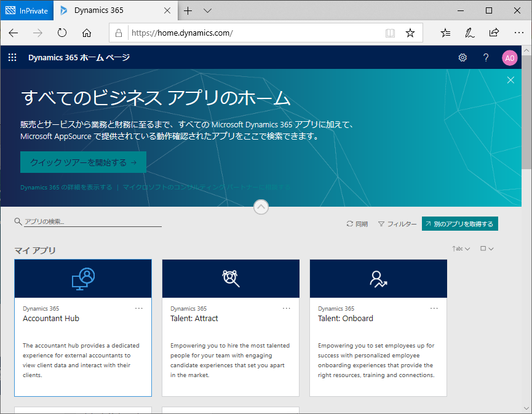Go back with the browser back arrow
The width and height of the screenshot is (532, 414).
[x=14, y=33]
